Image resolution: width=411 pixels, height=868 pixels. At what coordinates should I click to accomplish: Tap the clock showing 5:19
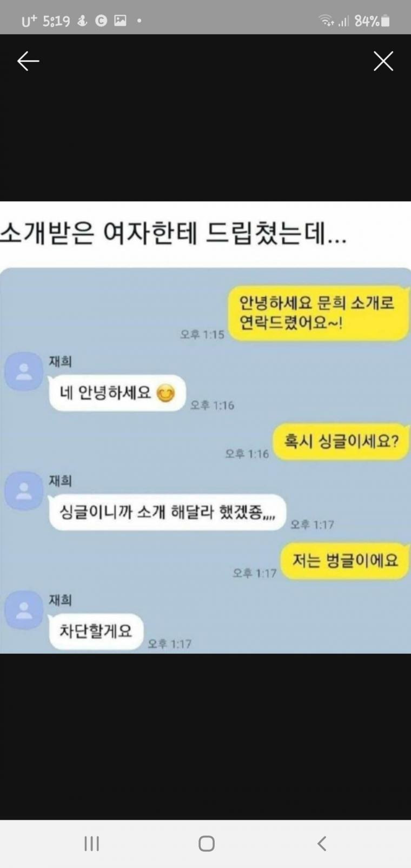(x=56, y=21)
